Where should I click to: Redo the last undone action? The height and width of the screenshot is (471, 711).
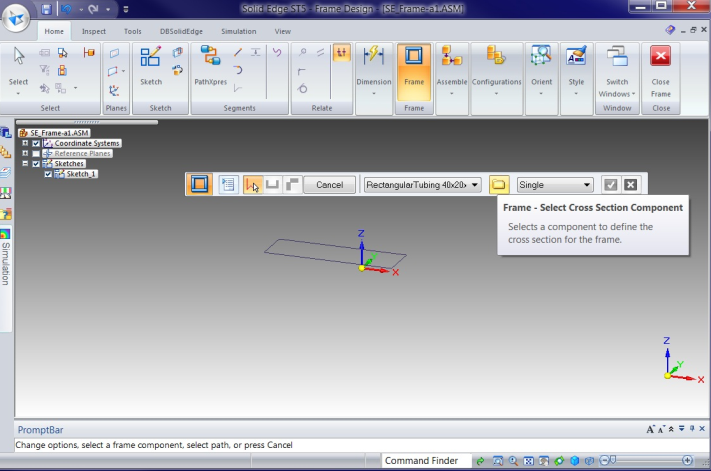pyautogui.click(x=93, y=9)
